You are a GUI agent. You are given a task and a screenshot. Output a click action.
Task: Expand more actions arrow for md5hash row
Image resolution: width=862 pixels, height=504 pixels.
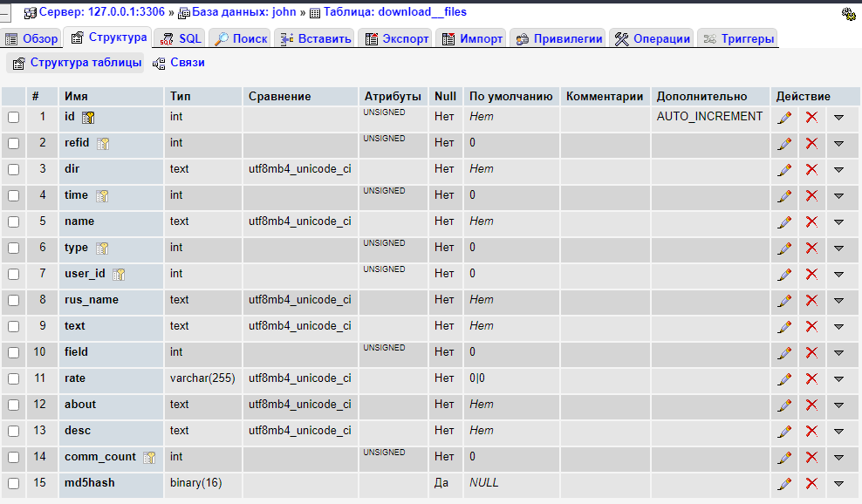[839, 484]
